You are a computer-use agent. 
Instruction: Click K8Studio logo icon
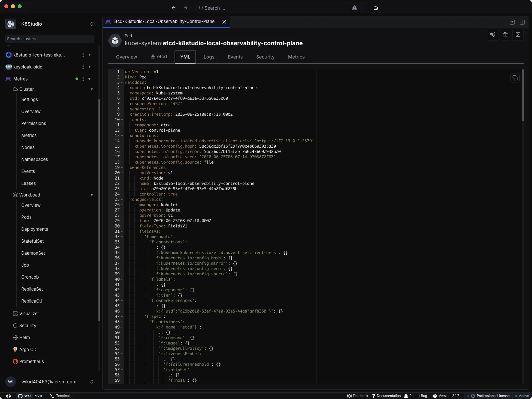point(11,24)
